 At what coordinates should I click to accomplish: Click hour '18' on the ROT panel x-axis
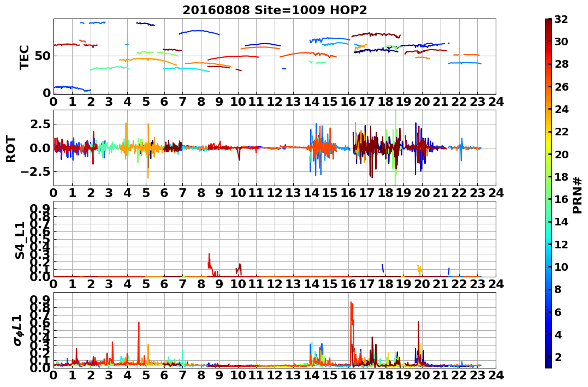click(x=385, y=193)
